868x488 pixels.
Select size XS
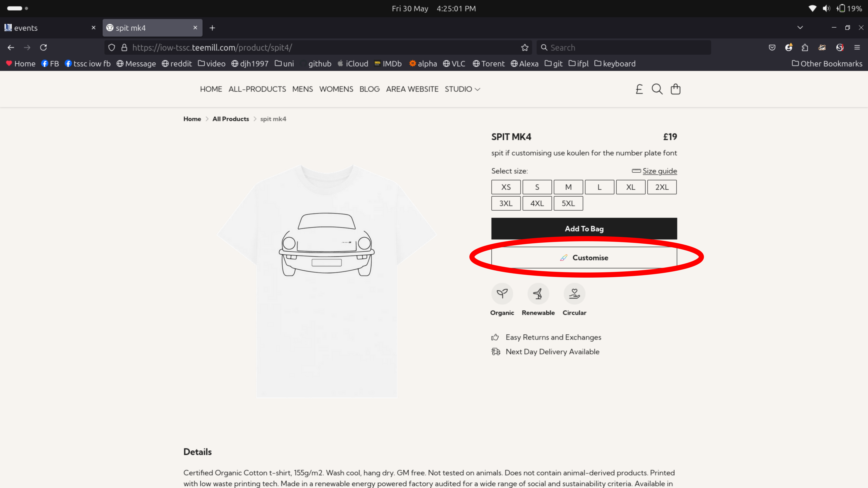point(506,187)
